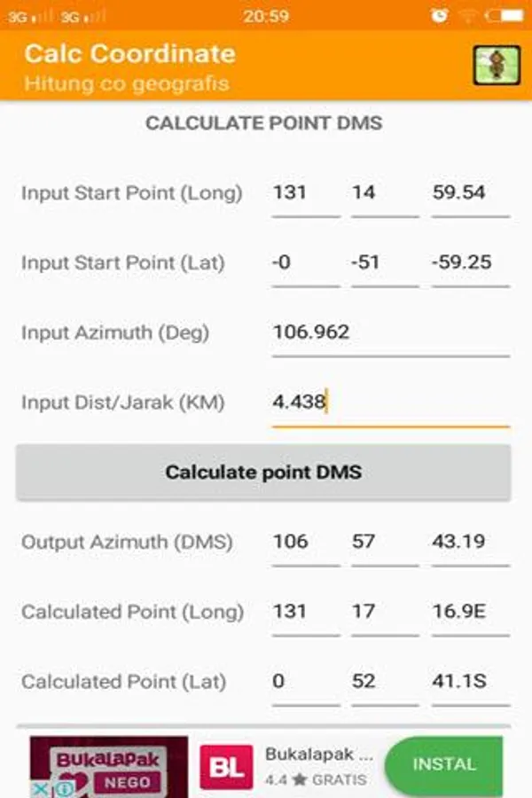This screenshot has width=532, height=798.
Task: Tap the battery icon in status bar
Action: click(x=504, y=15)
